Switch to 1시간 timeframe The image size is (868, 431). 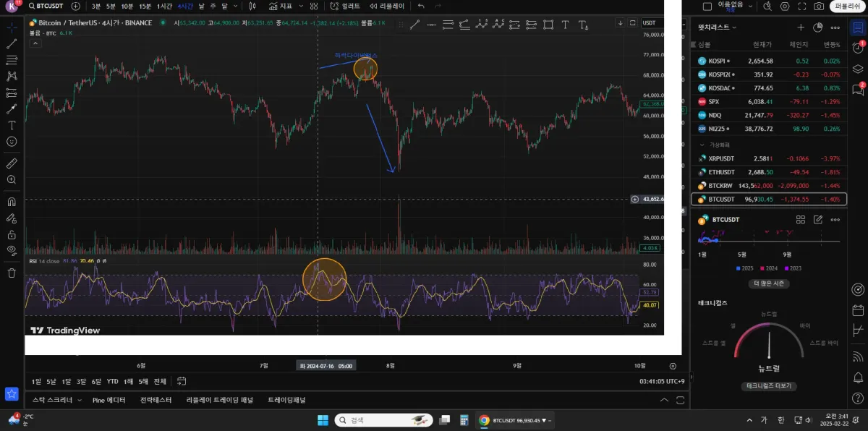pyautogui.click(x=164, y=6)
